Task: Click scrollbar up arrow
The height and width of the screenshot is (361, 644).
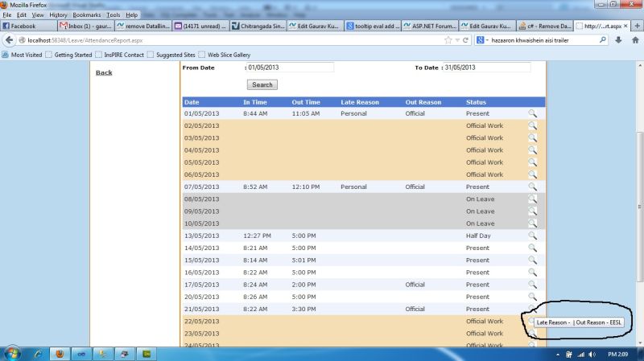Action: 640,65
